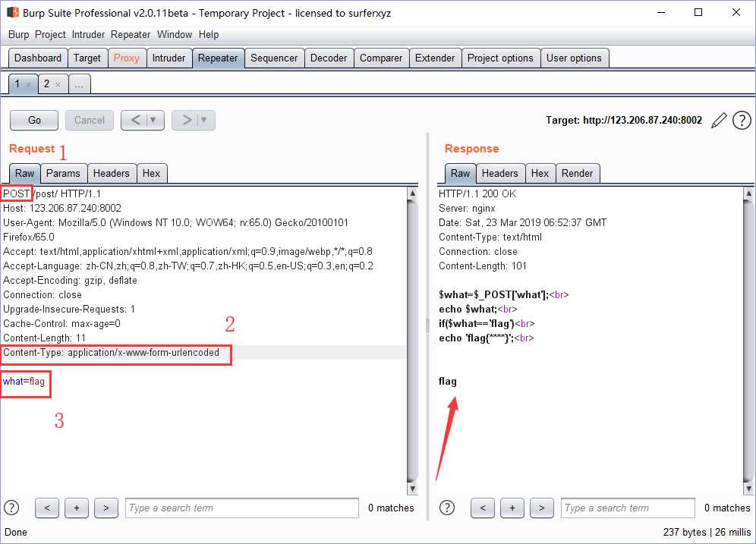Select the request Raw tab
This screenshot has height=544, width=756.
[x=24, y=174]
